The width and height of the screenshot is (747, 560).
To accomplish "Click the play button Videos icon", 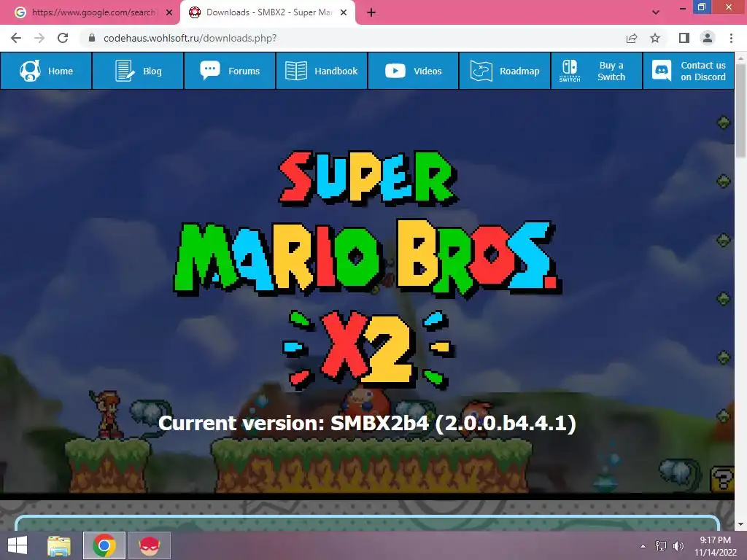I will (x=395, y=71).
